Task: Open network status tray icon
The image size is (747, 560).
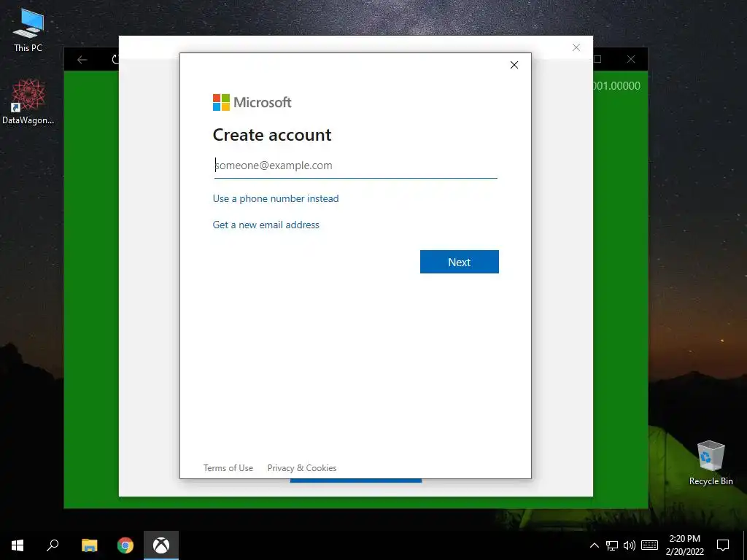Action: pyautogui.click(x=612, y=545)
